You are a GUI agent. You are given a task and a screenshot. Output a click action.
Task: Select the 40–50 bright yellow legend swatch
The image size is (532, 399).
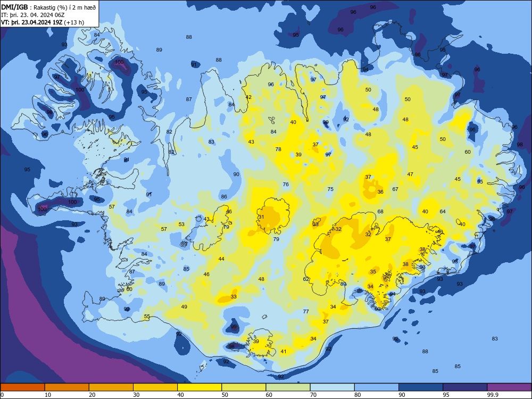point(199,387)
